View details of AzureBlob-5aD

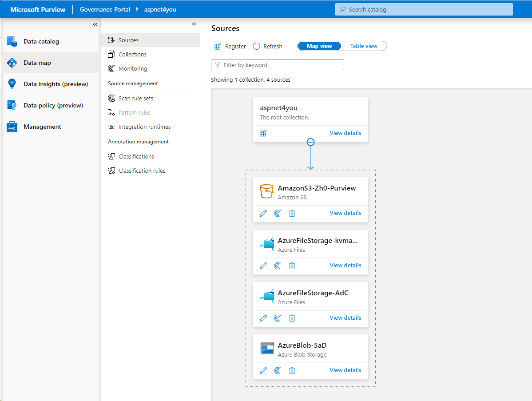pyautogui.click(x=345, y=370)
